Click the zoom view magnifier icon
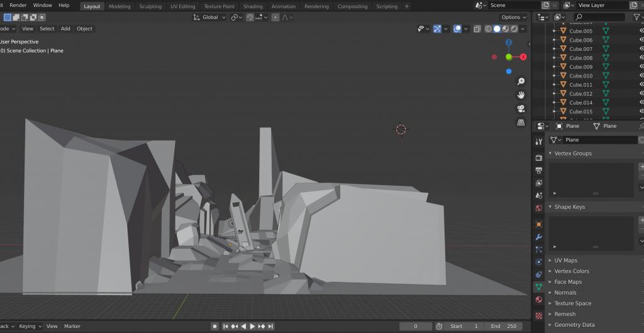Screen dimensions: 644x333 click(x=521, y=81)
